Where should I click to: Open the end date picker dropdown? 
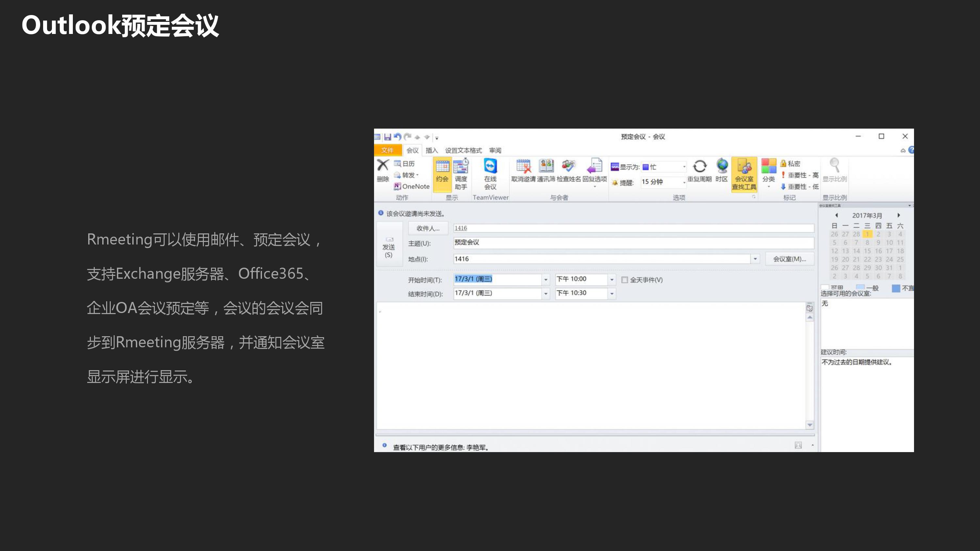click(x=546, y=293)
